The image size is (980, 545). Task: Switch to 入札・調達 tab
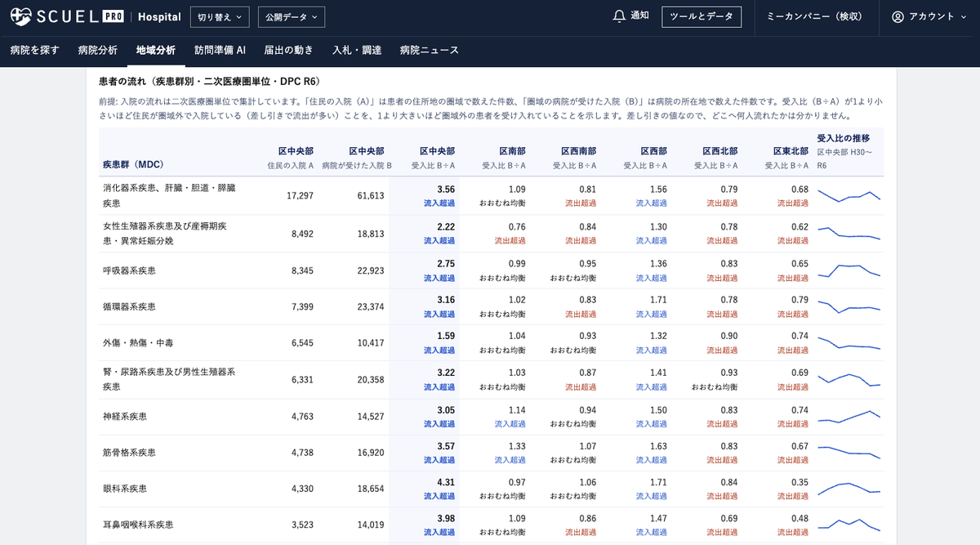[x=357, y=50]
